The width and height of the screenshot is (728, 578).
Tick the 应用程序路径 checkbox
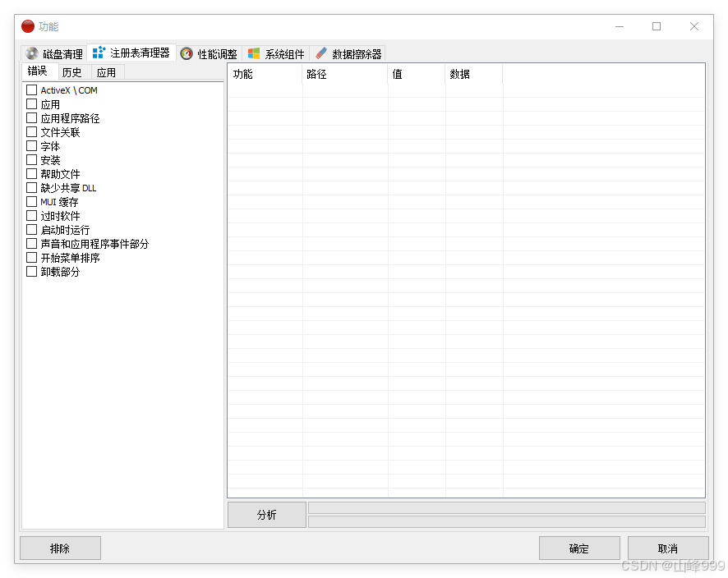coord(31,118)
